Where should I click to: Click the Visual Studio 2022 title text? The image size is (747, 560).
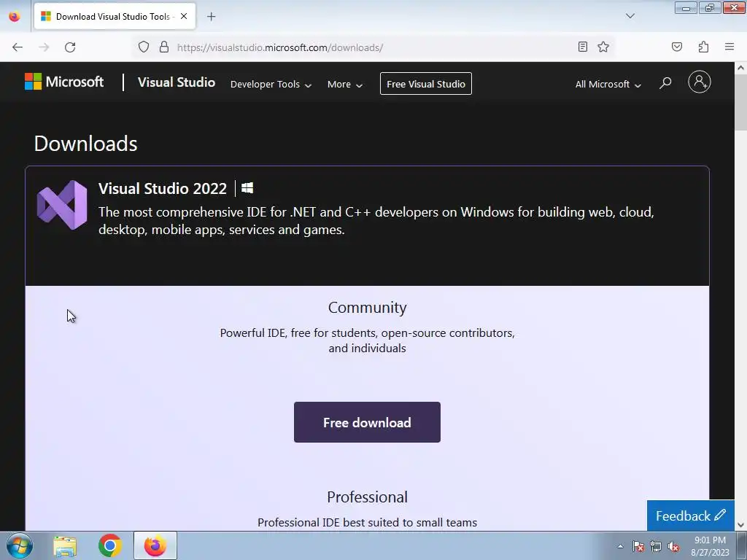[163, 189]
